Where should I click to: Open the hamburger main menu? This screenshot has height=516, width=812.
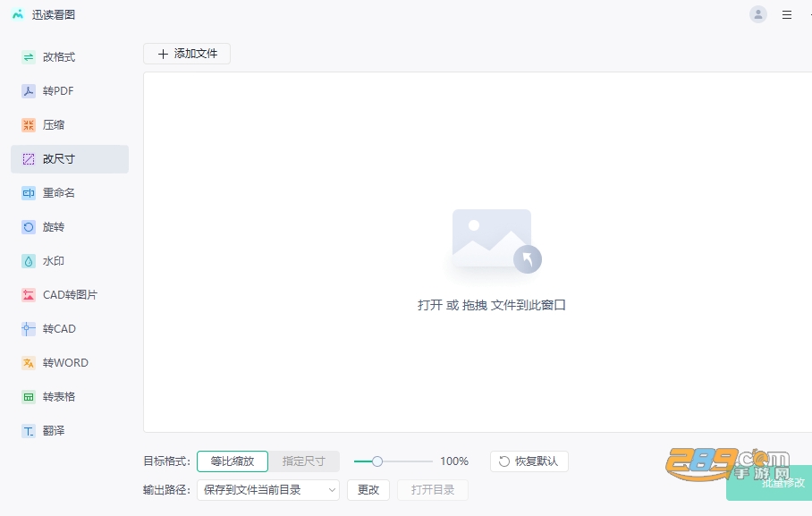tap(787, 15)
